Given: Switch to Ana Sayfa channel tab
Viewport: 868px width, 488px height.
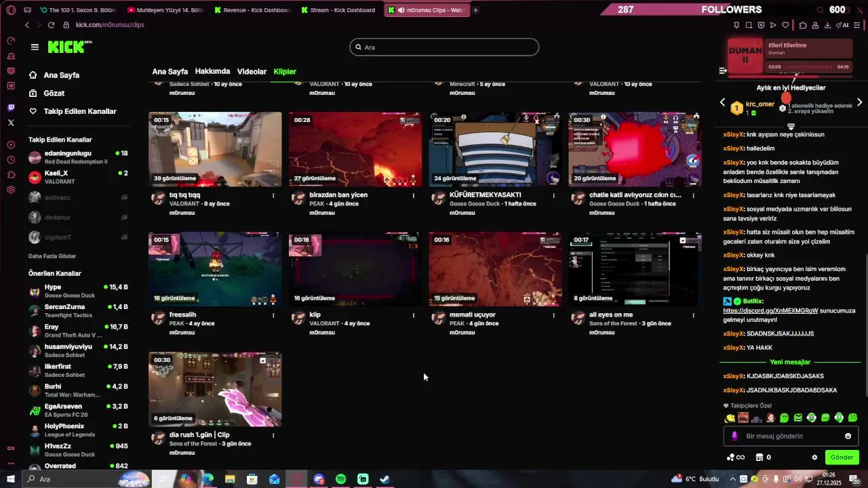Looking at the screenshot, I should click(170, 71).
